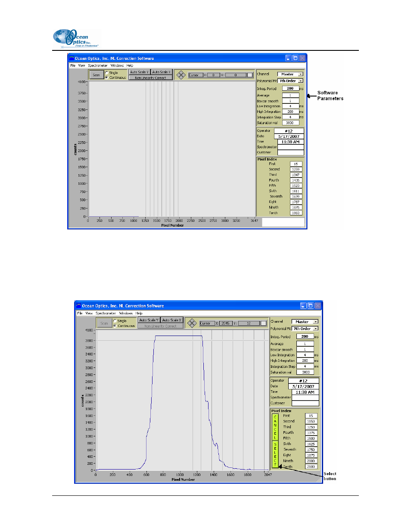Open the File menu in lower window
The height and width of the screenshot is (532, 411).
(x=80, y=313)
